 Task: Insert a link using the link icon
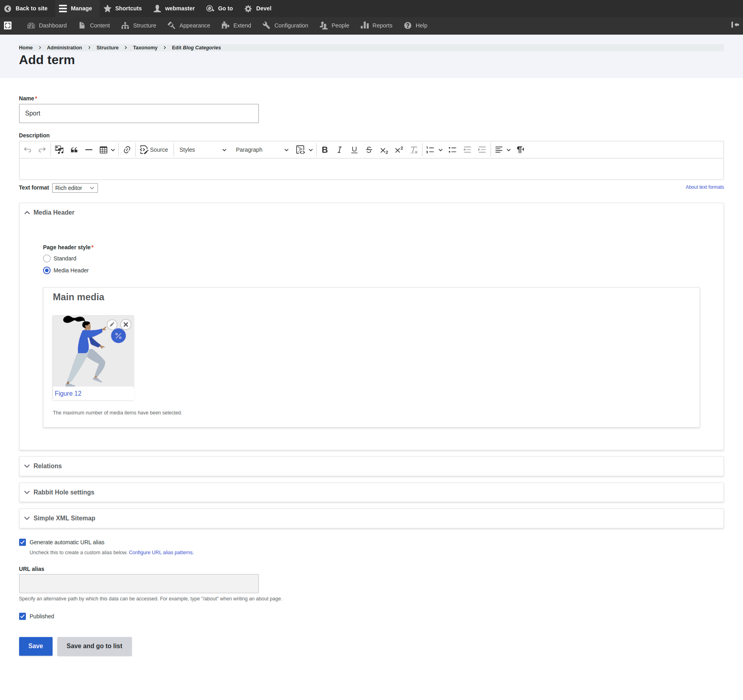(127, 150)
